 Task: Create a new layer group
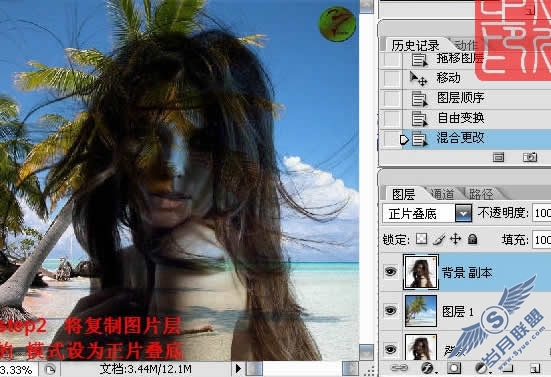pos(508,368)
